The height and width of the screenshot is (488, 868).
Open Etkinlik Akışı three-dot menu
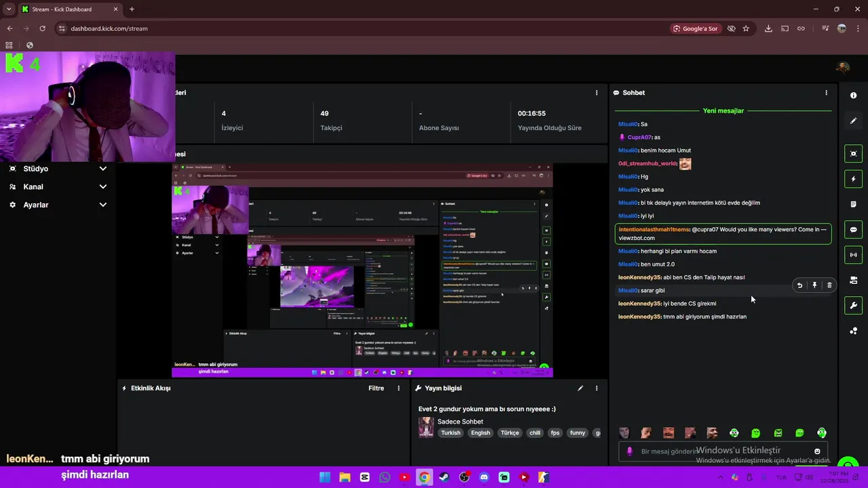pyautogui.click(x=399, y=388)
